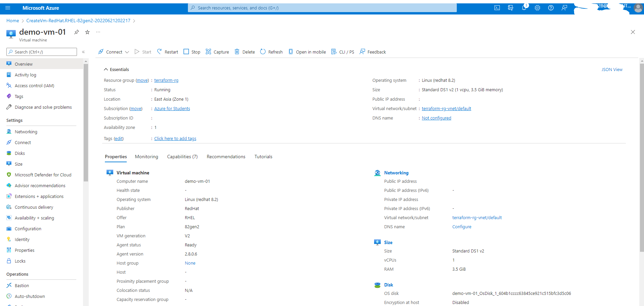
Task: Switch to the Monitoring tab
Action: point(147,157)
